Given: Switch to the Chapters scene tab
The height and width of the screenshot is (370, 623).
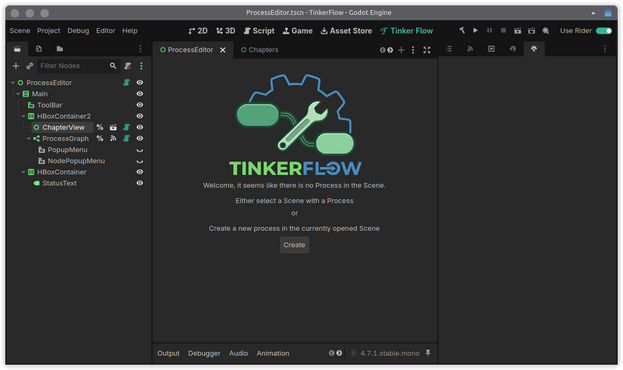Looking at the screenshot, I should [259, 50].
